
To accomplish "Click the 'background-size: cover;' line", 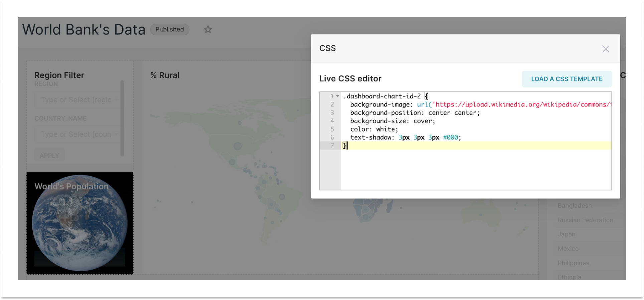I will tap(392, 121).
